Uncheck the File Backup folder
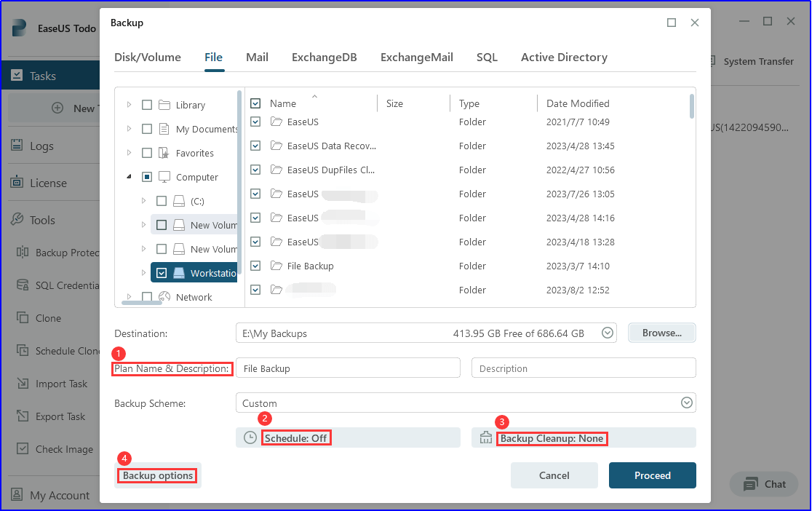The height and width of the screenshot is (511, 812). [255, 266]
